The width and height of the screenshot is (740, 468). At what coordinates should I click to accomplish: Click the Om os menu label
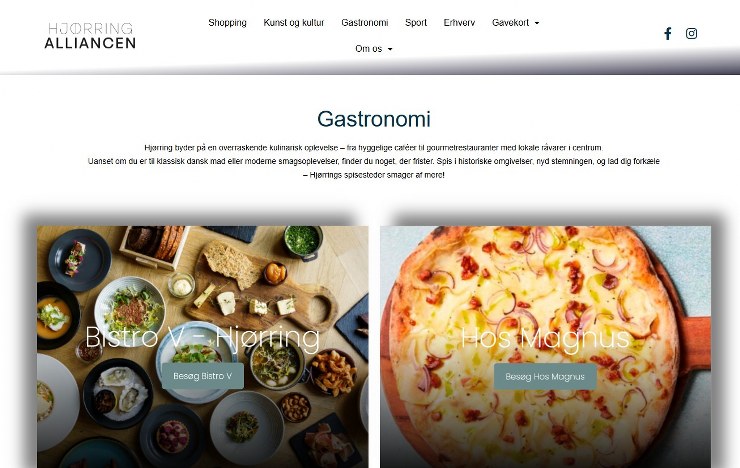tap(369, 49)
